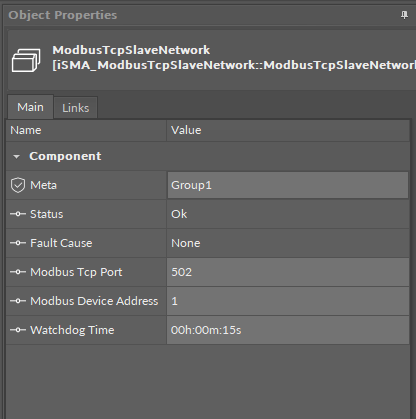The height and width of the screenshot is (419, 416).
Task: Click the Watchdog Time property name
Action: click(72, 330)
